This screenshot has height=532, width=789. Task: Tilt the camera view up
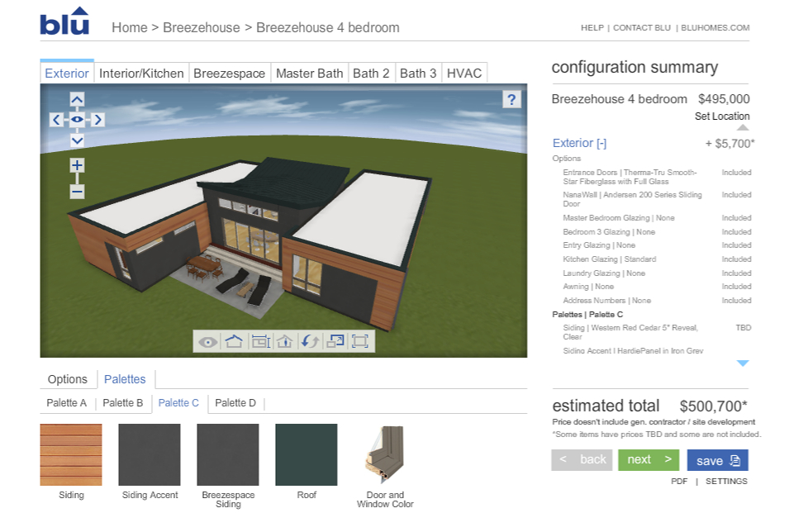tap(77, 100)
